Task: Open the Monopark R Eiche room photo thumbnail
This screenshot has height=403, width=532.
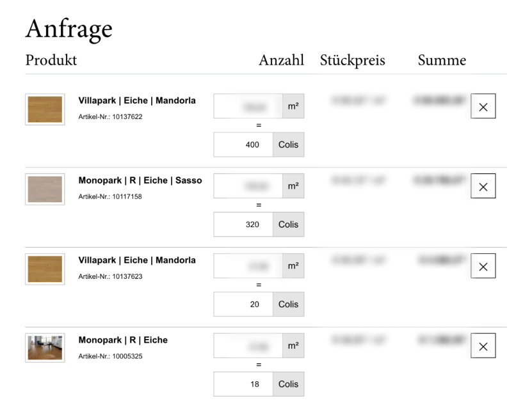Action: pyautogui.click(x=45, y=348)
